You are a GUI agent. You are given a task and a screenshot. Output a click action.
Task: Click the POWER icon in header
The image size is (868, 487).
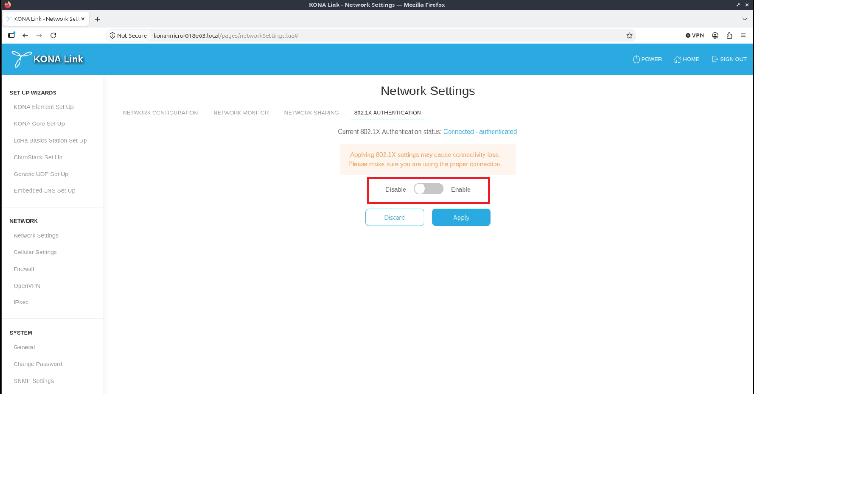[x=636, y=60]
